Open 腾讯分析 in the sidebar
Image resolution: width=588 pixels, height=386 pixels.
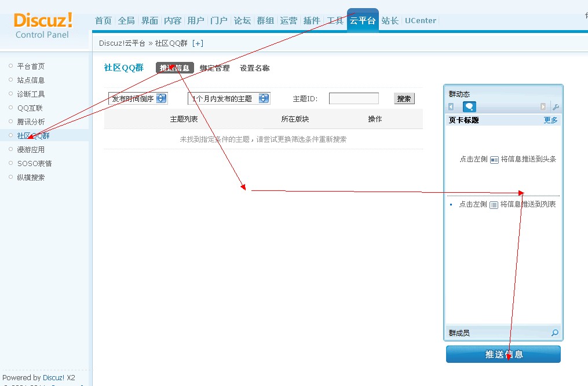tap(31, 122)
